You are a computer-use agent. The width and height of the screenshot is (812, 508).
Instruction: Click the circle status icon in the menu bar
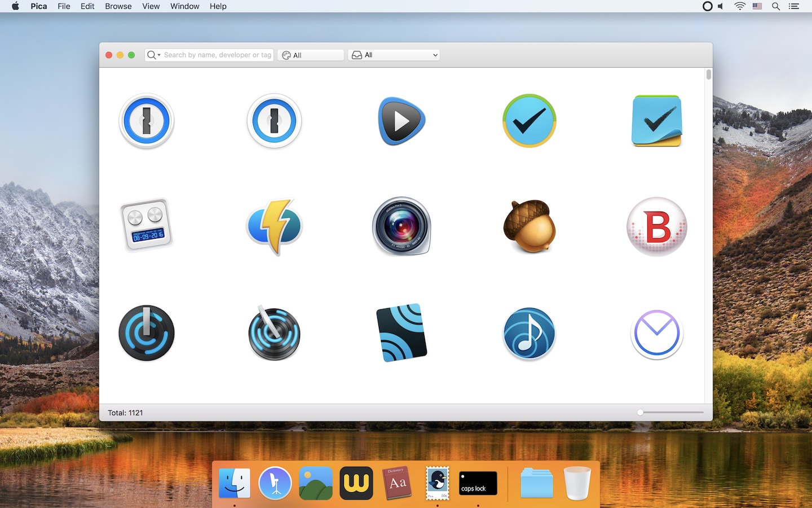coord(707,6)
